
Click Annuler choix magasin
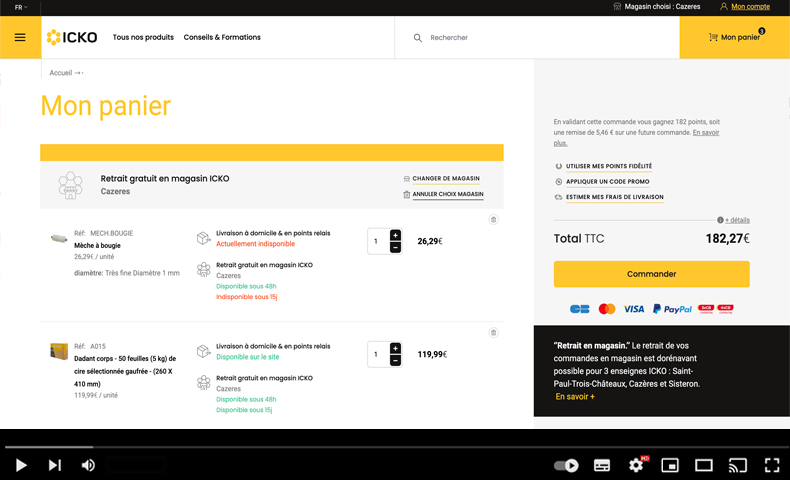(x=448, y=194)
